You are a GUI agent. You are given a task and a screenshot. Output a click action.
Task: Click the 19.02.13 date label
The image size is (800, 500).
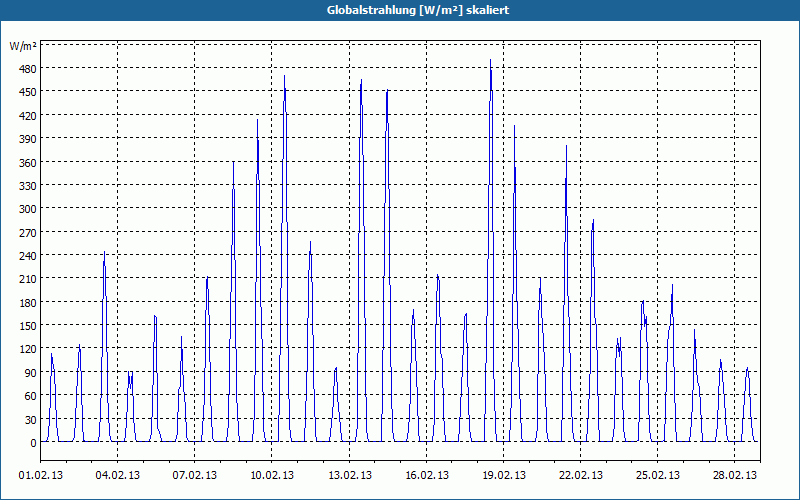504,476
